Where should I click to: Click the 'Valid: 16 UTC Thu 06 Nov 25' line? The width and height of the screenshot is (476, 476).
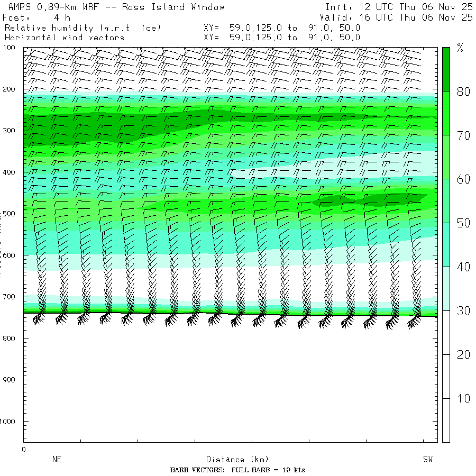(x=396, y=17)
